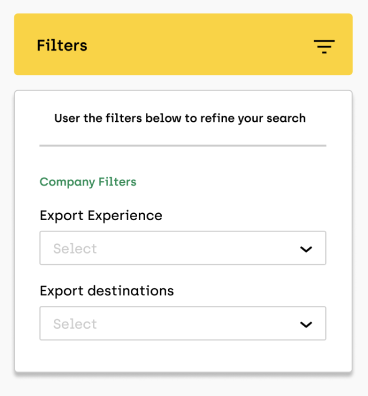The width and height of the screenshot is (368, 396).
Task: Click the Select placeholder under Export Experience
Action: click(x=75, y=249)
